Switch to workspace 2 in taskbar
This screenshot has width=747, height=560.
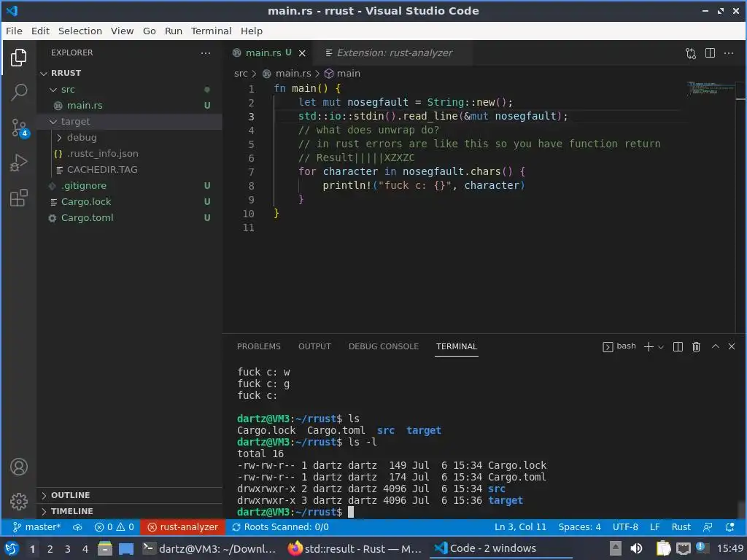[x=50, y=549]
